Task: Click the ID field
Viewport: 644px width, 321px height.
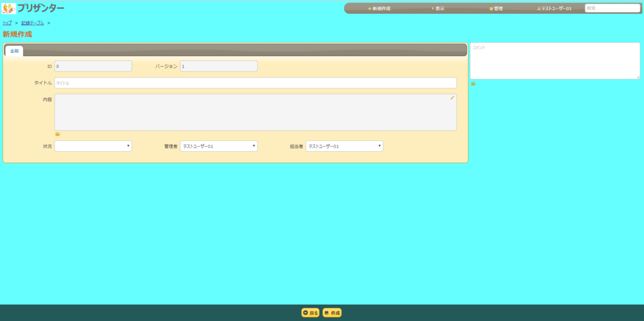Action: (x=93, y=66)
